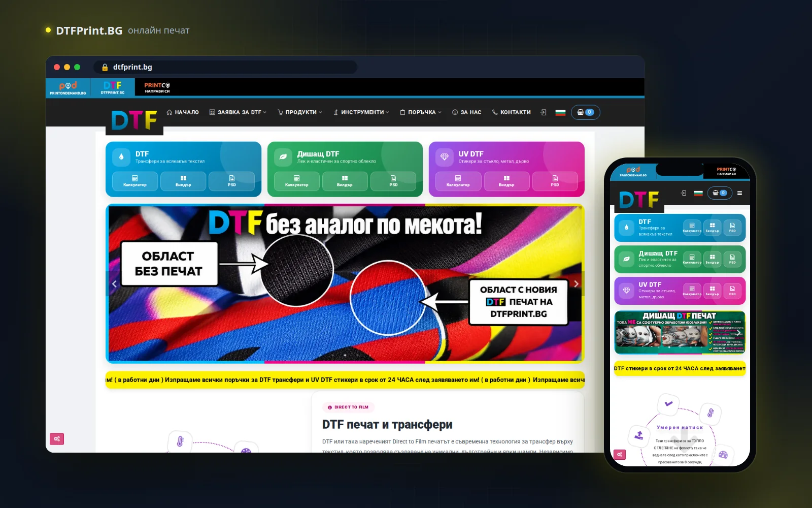
Task: Expand the ПОРЪЧКА dropdown menu
Action: pyautogui.click(x=421, y=112)
